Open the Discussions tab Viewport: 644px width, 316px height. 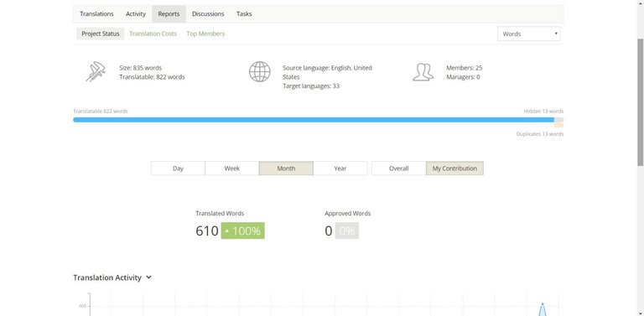[208, 14]
